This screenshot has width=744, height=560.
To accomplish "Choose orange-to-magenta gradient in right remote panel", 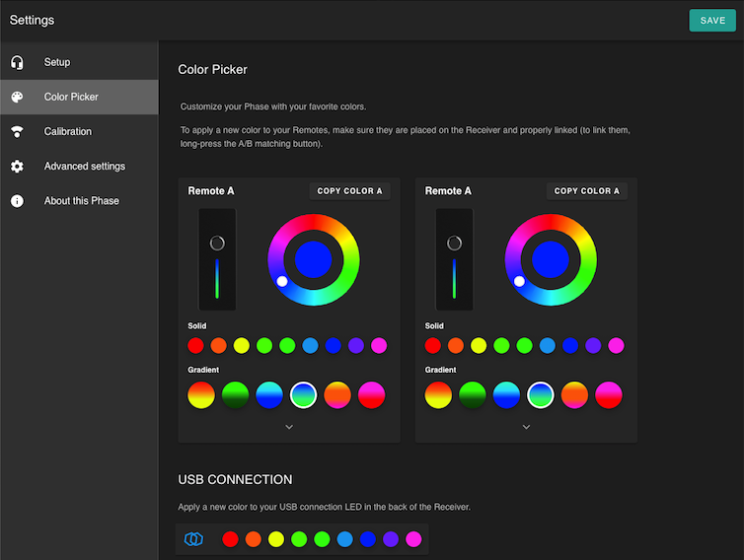I will pyautogui.click(x=574, y=395).
